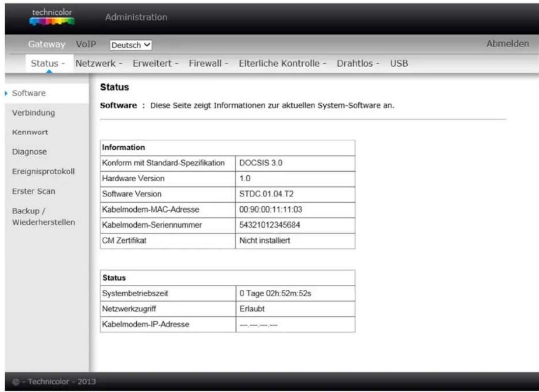Screen dimensions: 539x392
Task: View the Ereignisprotokoll page
Action: click(x=43, y=172)
